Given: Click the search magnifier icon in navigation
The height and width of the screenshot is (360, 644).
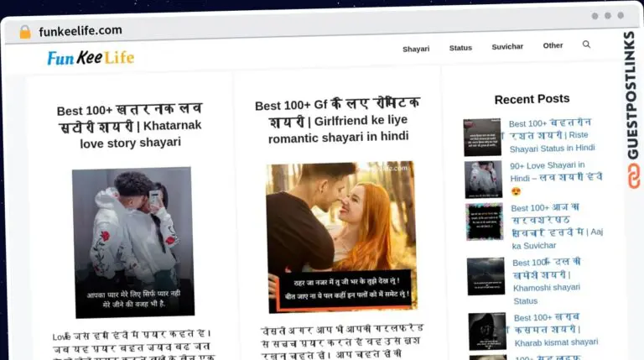Looking at the screenshot, I should click(586, 44).
